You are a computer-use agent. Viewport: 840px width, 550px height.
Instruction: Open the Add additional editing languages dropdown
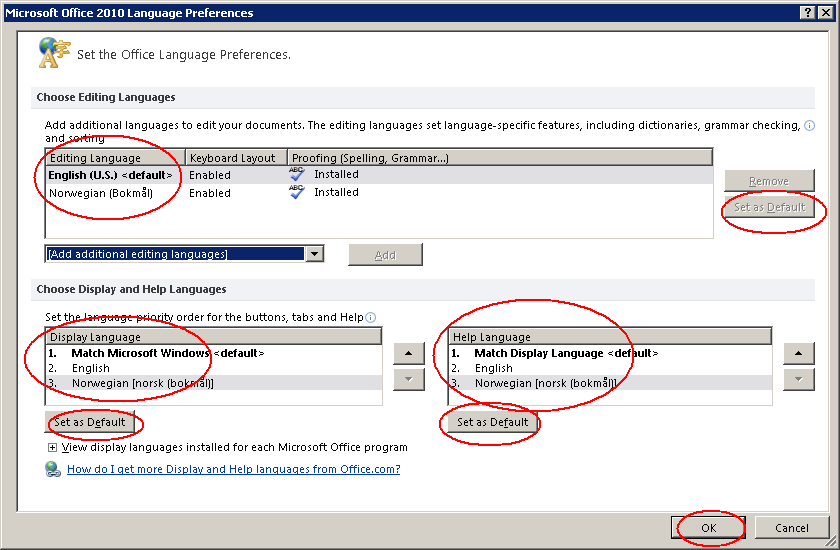coord(314,254)
